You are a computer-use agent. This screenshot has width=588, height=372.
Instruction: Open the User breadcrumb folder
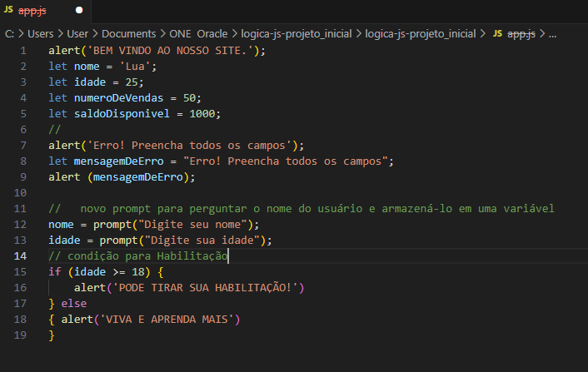(77, 34)
